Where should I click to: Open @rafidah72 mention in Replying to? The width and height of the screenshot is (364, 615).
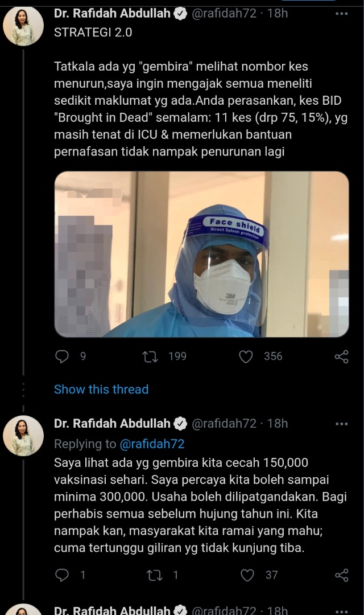pos(152,444)
